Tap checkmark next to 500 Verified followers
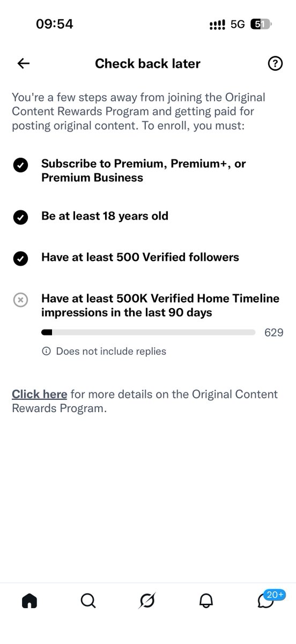 pyautogui.click(x=20, y=259)
